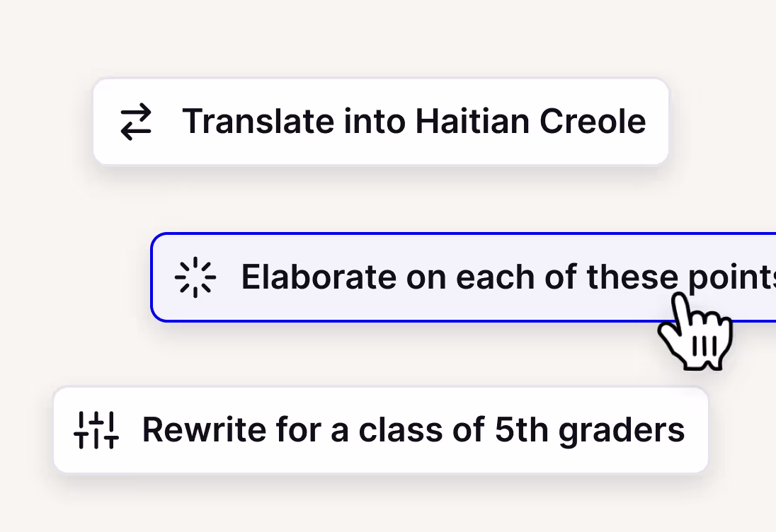Choose Elaborate on each of these points
Viewport: 776px width, 532px height.
click(x=463, y=277)
